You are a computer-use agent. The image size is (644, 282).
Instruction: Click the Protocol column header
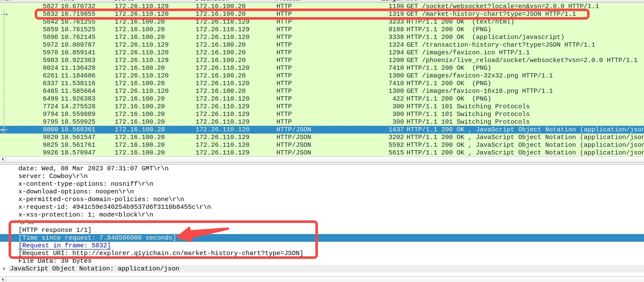click(291, 1)
